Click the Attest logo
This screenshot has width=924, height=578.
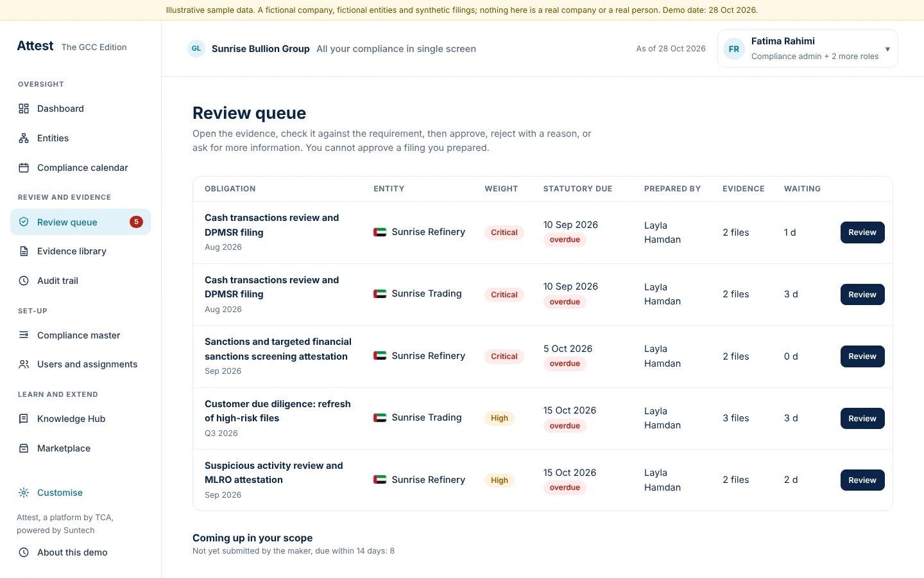click(35, 46)
